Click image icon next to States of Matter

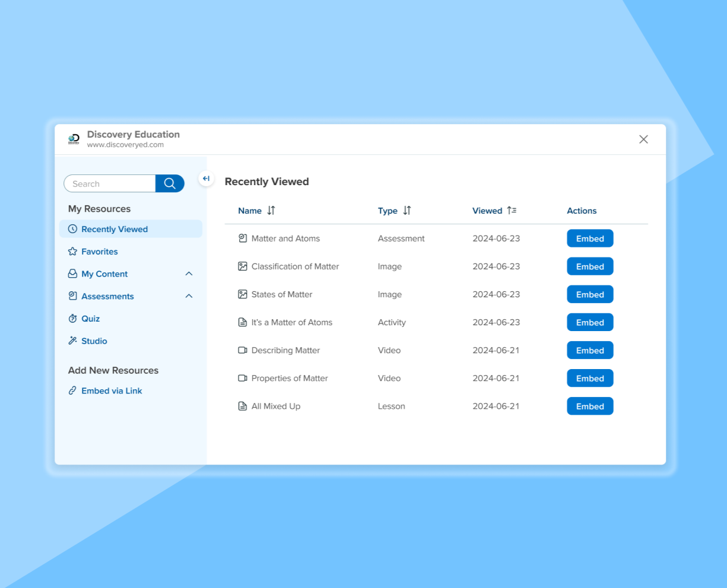242,294
